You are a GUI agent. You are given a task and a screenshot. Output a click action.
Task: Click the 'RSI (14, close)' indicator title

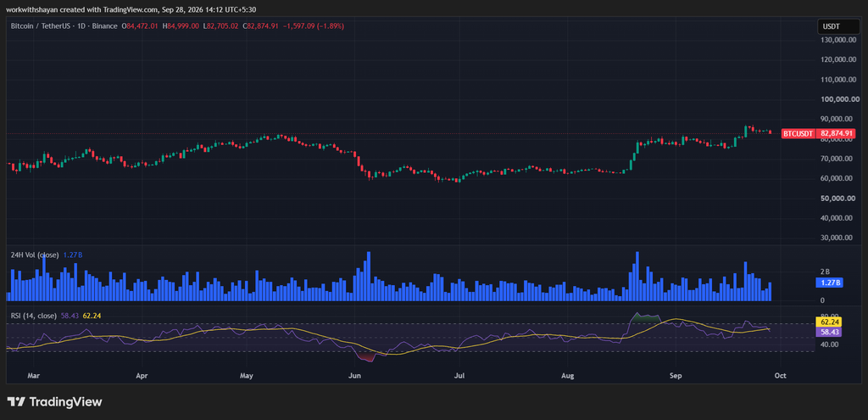pos(34,316)
